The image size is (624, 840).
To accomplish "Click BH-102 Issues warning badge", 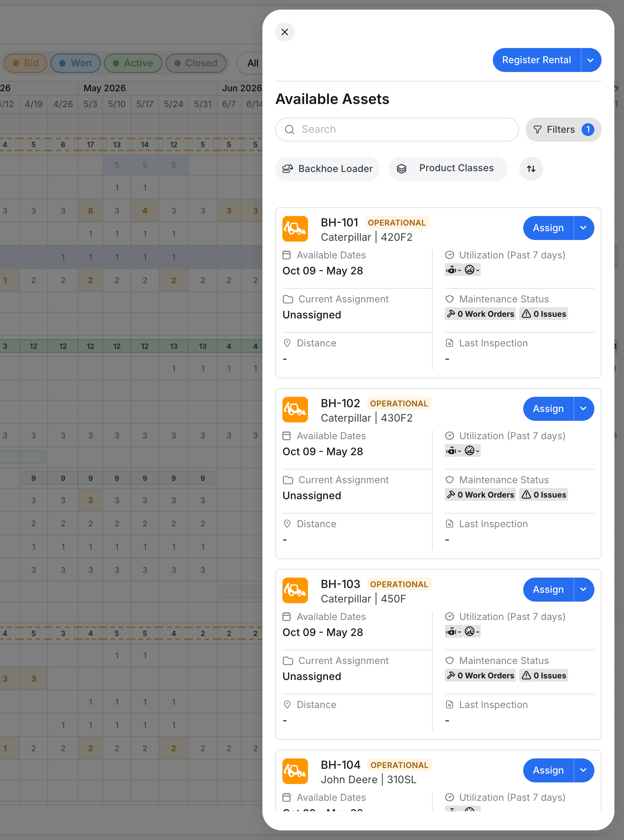I will point(544,495).
